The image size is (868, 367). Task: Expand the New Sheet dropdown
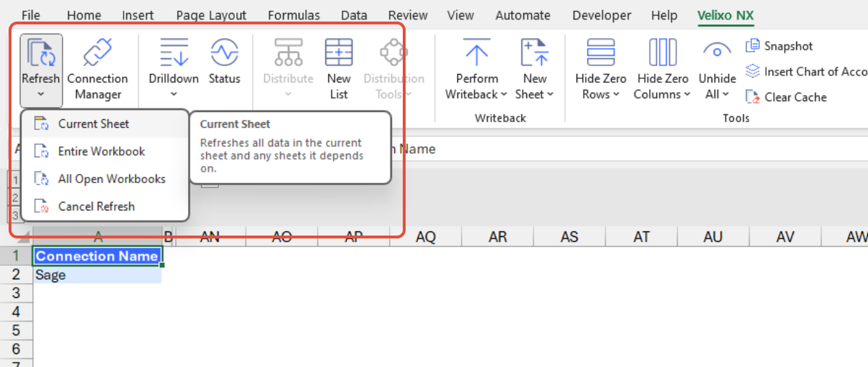pos(551,94)
